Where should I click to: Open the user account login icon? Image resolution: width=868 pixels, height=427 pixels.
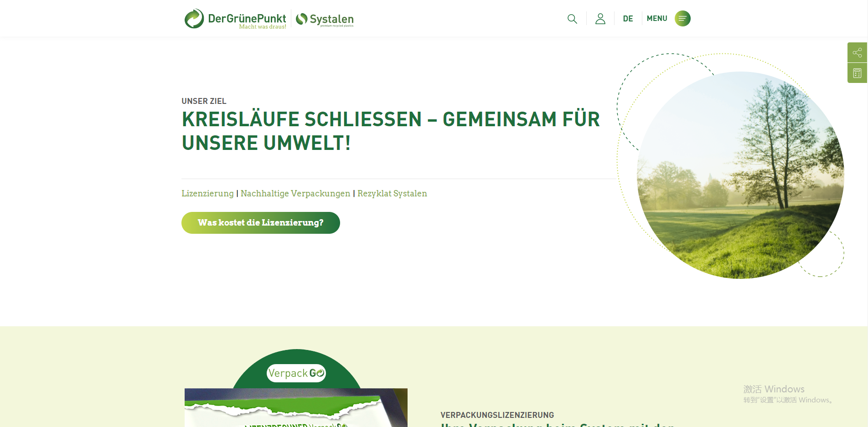click(x=600, y=19)
